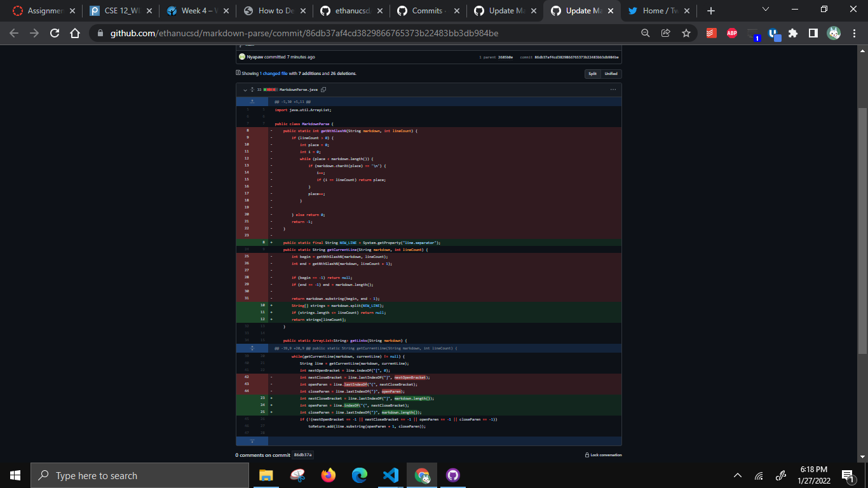Share this page via the share icon
This screenshot has height=488, width=868.
tap(666, 33)
